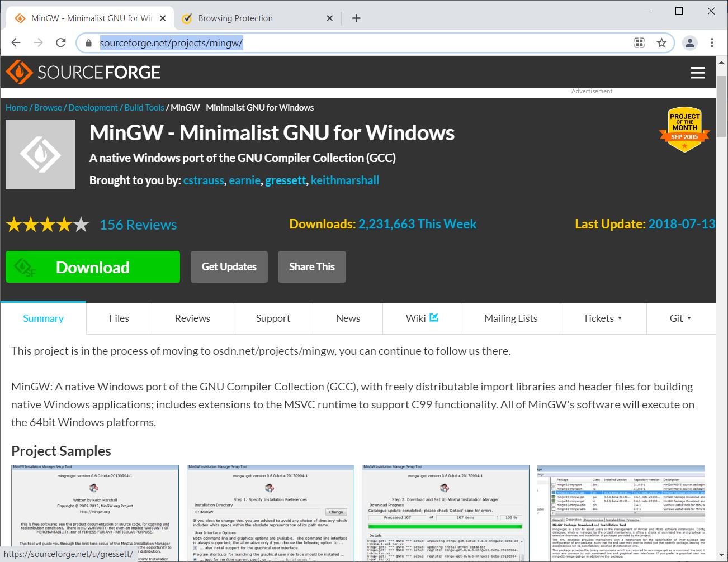Open the Home breadcrumb link
The height and width of the screenshot is (562, 728).
click(17, 108)
